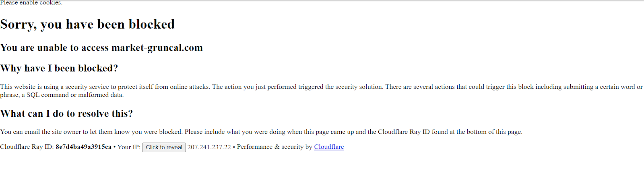The image size is (644, 173).
Task: Click the IP address 207.241.237.22
Action: (x=209, y=147)
